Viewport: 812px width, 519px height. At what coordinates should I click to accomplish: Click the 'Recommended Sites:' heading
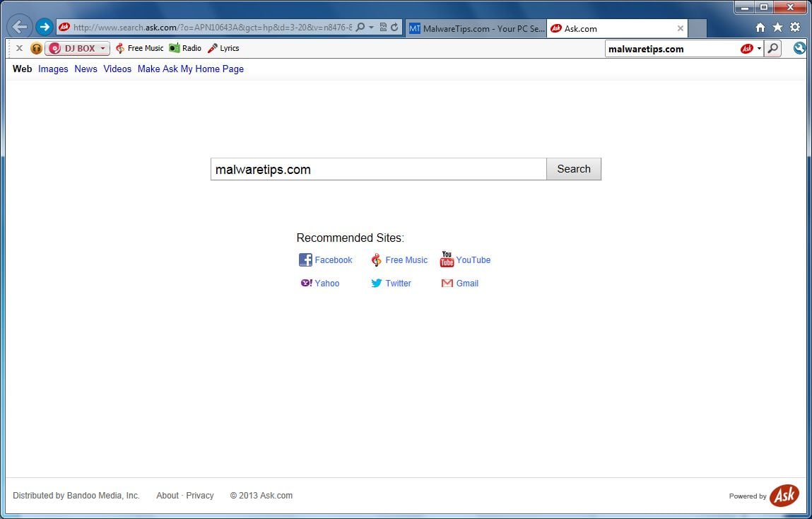[350, 238]
